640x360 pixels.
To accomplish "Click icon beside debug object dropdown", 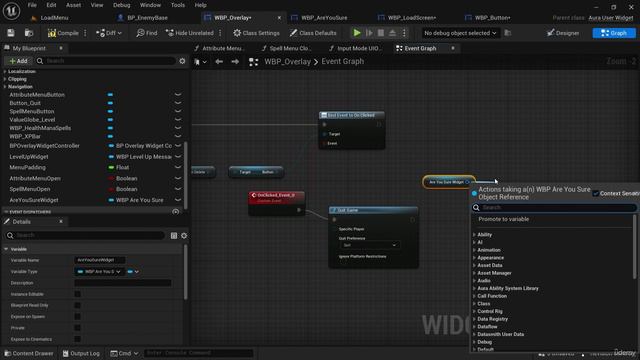I will click(x=508, y=33).
